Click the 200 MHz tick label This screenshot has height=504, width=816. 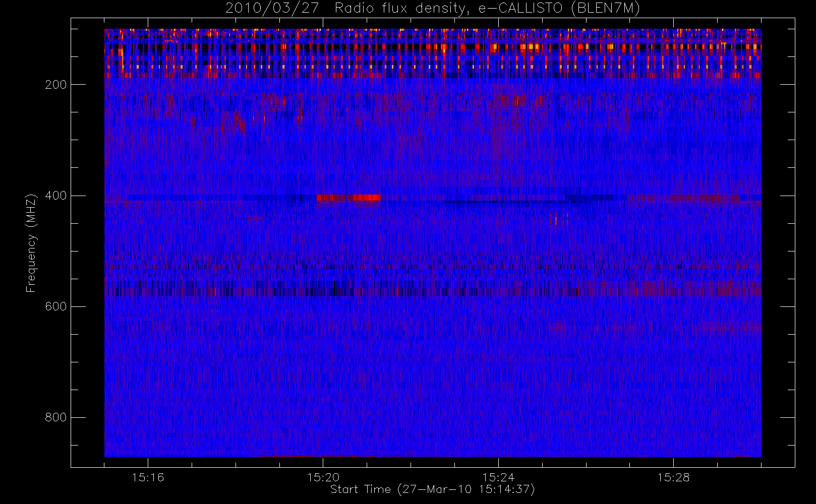point(55,85)
